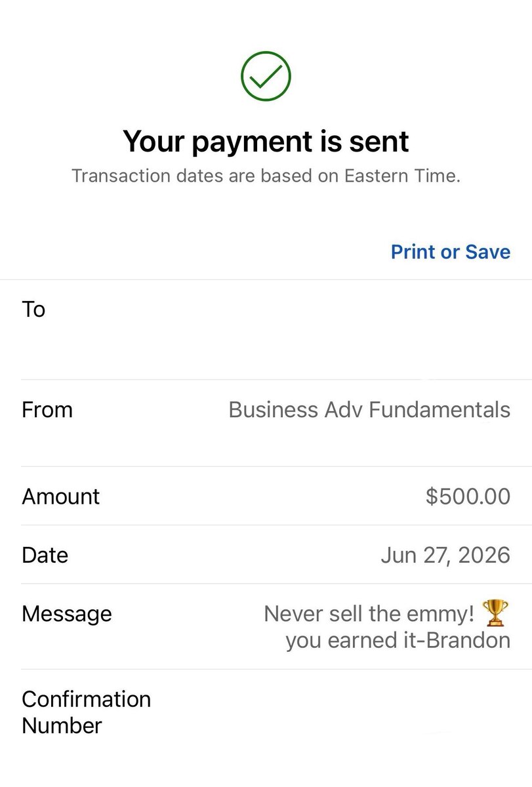The image size is (532, 787).
Task: Tap the Date row label
Action: (x=45, y=555)
